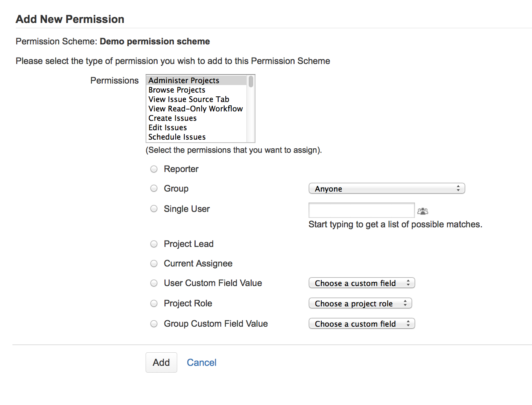This screenshot has width=532, height=405.
Task: Click the Add button
Action: [161, 362]
